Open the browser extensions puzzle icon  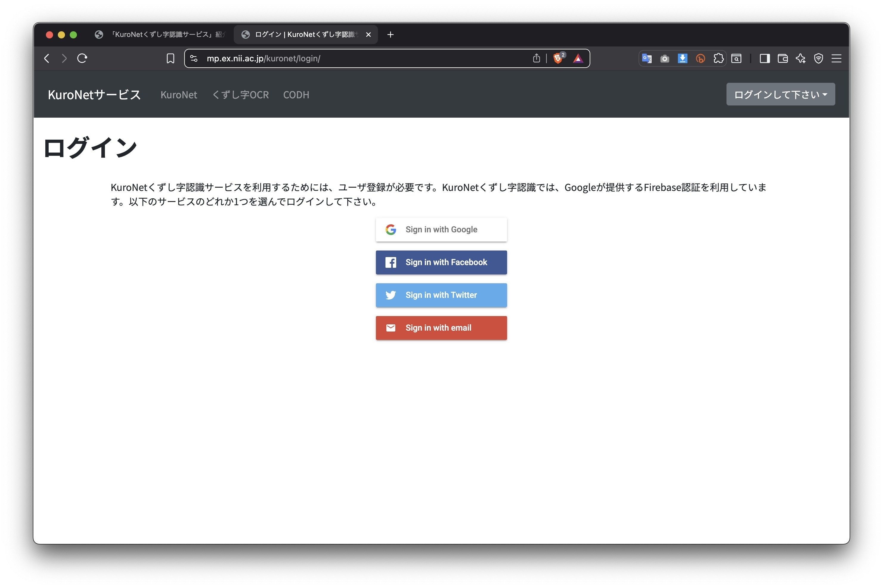[x=719, y=58]
